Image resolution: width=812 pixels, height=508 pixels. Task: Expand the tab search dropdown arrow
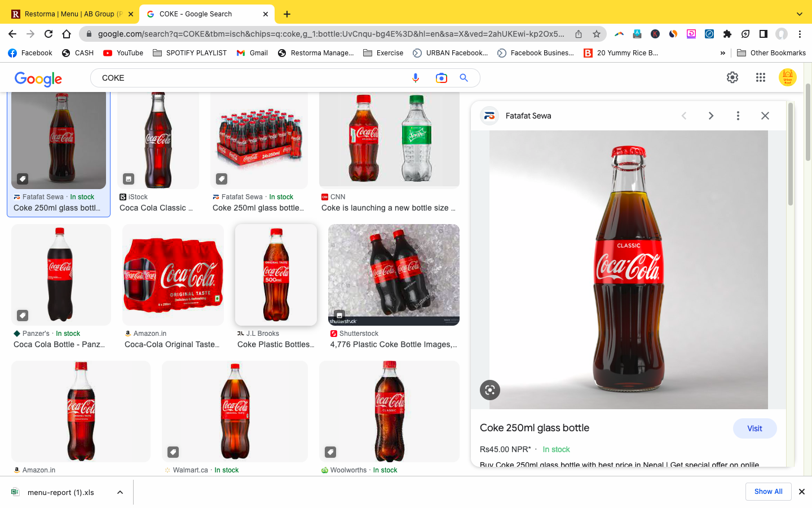pyautogui.click(x=800, y=14)
